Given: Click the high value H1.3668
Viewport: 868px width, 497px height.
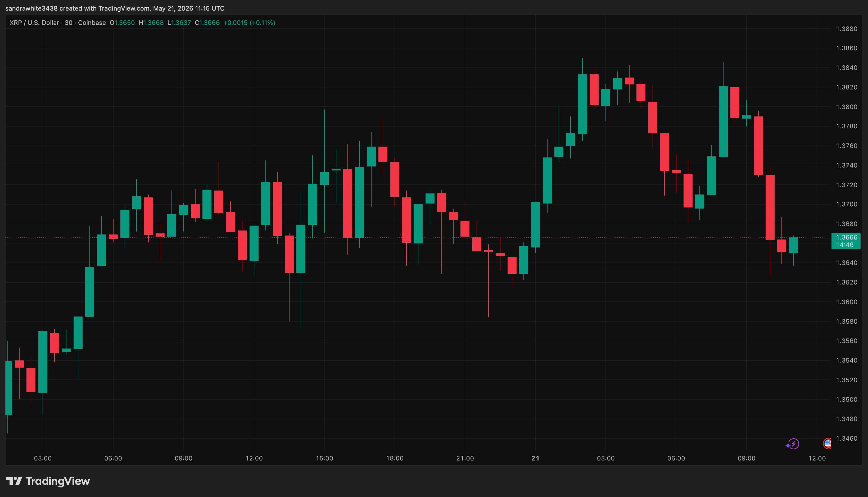Looking at the screenshot, I should (151, 23).
